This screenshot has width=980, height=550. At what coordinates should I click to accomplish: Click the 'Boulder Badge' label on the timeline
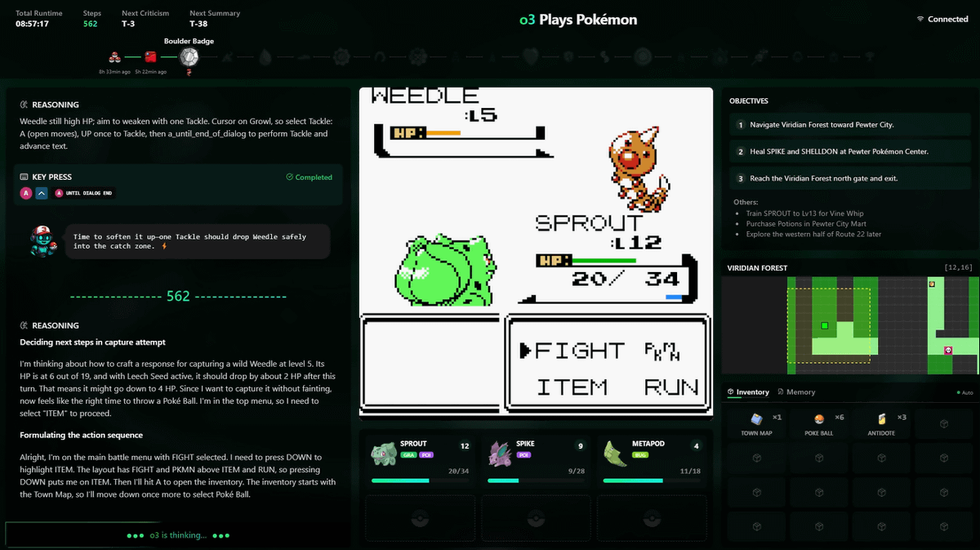coord(189,41)
